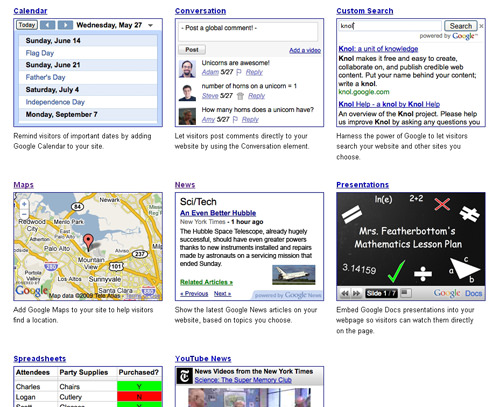Open the Presentations heading link
This screenshot has width=500, height=407.
362,185
